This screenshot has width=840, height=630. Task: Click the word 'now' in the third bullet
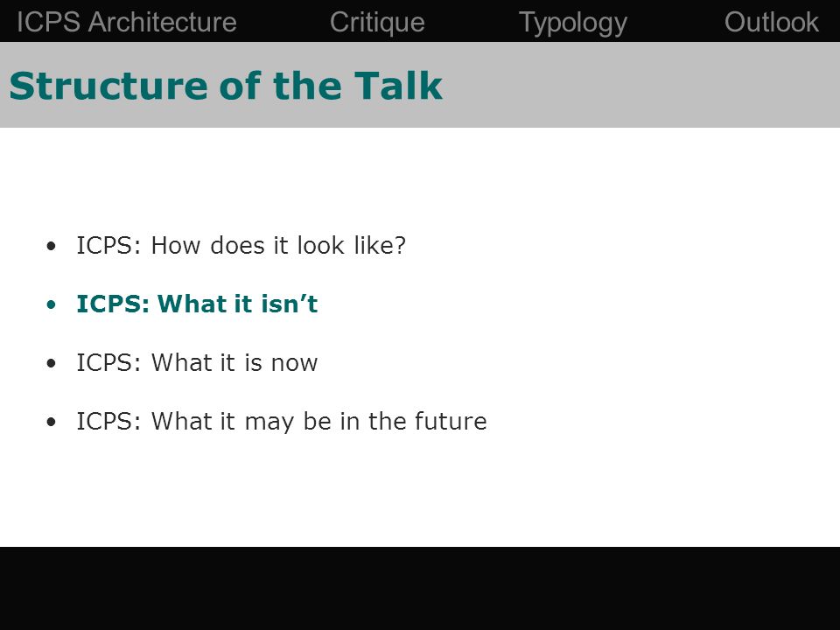[294, 363]
